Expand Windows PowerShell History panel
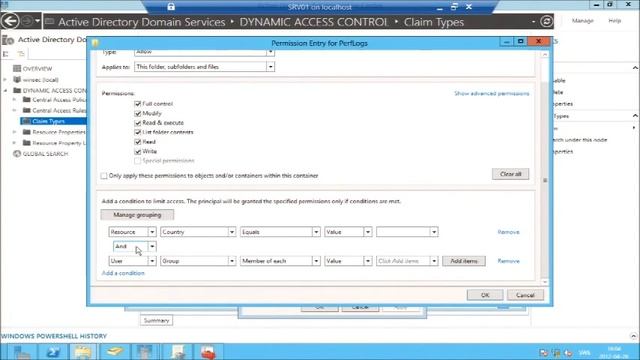 coord(633,336)
